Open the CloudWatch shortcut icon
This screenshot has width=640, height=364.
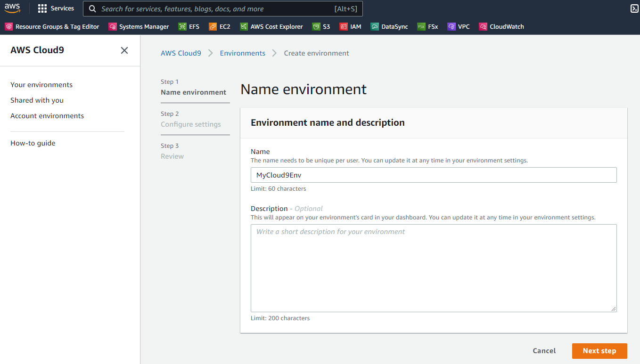tap(483, 27)
